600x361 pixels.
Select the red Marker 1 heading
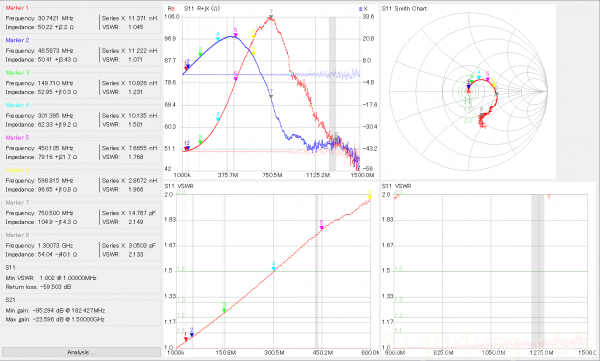tap(17, 8)
